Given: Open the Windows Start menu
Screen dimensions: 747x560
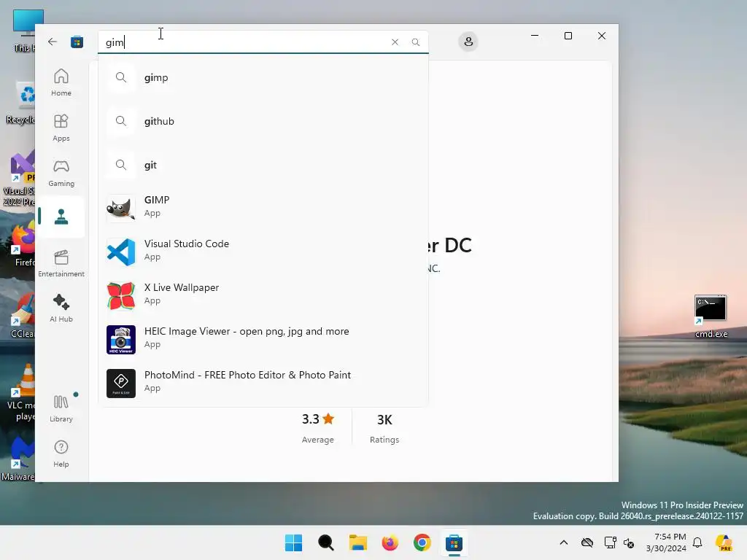Looking at the screenshot, I should [293, 542].
